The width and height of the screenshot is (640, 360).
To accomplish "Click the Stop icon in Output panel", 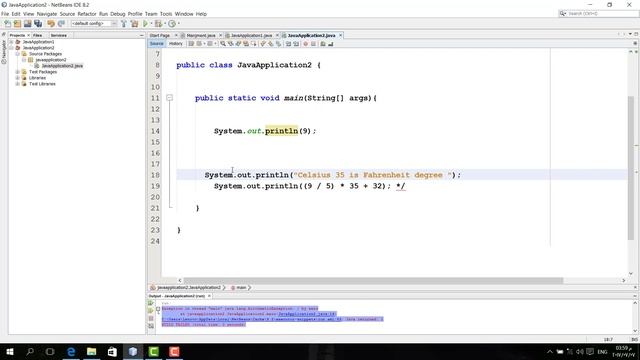I will [x=151, y=318].
